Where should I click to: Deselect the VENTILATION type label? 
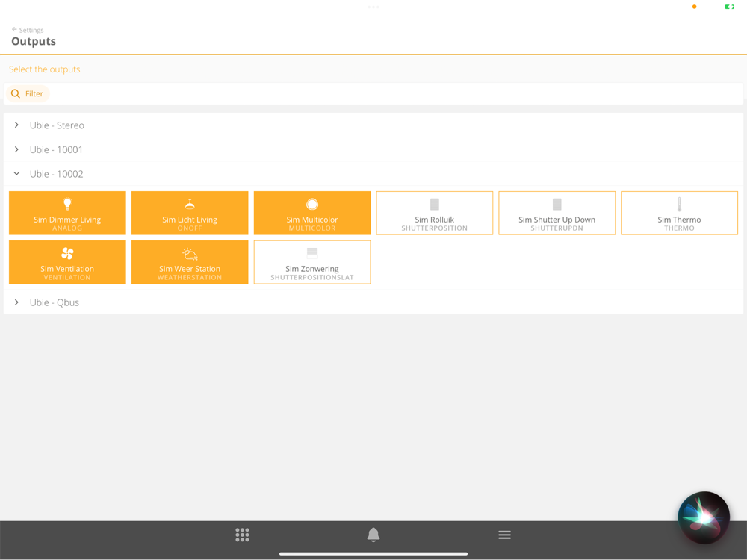click(67, 278)
